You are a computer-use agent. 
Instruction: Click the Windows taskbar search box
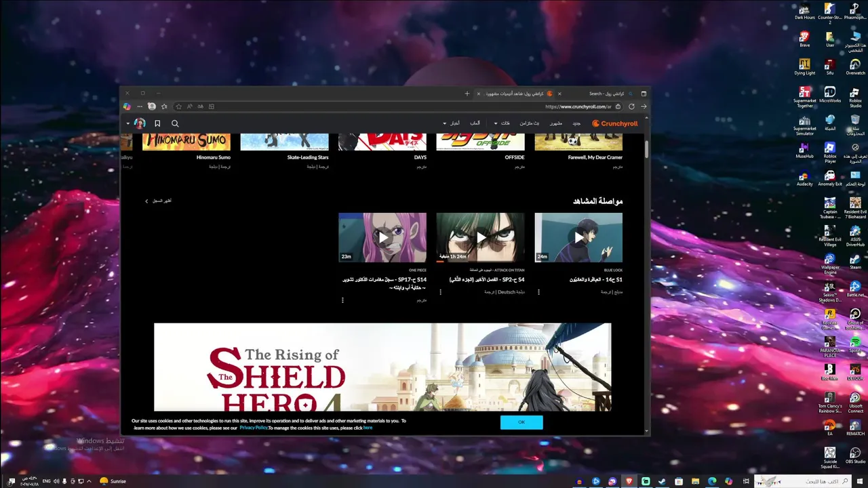[803, 481]
